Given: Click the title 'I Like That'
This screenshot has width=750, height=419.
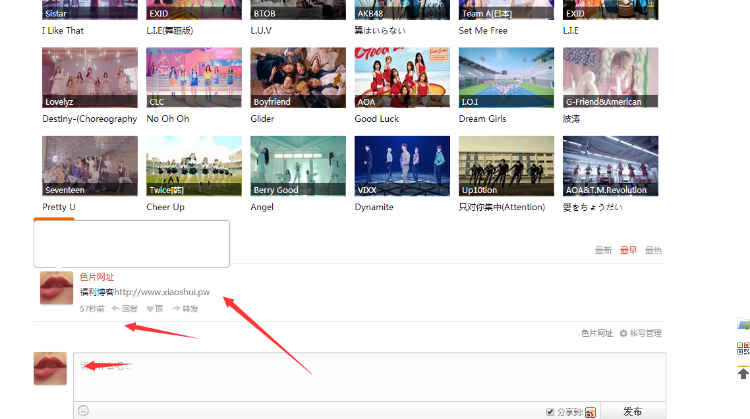Looking at the screenshot, I should 63,31.
